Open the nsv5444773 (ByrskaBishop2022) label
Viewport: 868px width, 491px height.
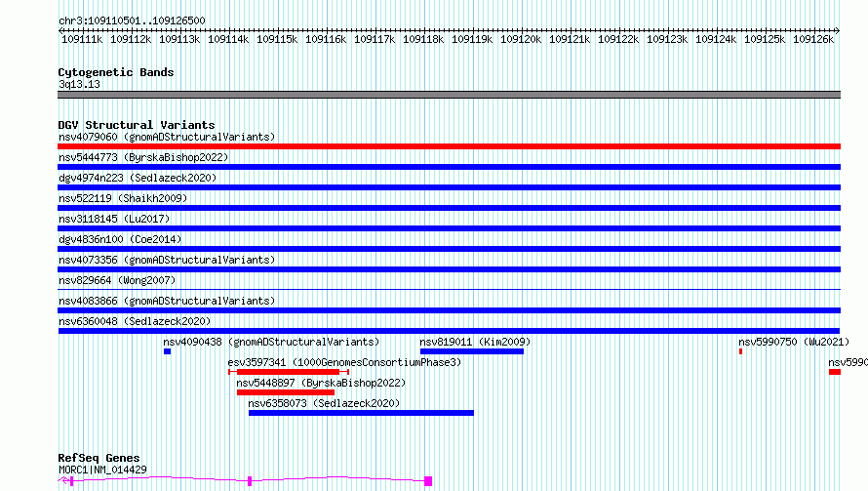click(x=143, y=157)
